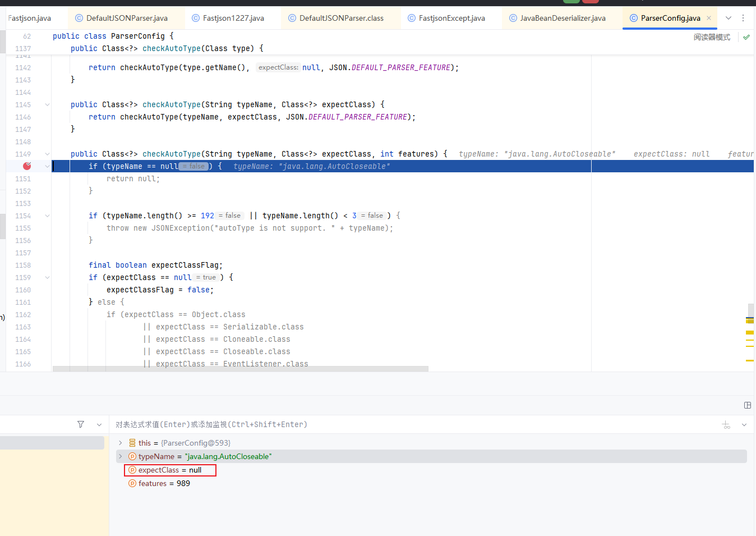
Task: Open the dropdown beside the filter icon
Action: 99,425
